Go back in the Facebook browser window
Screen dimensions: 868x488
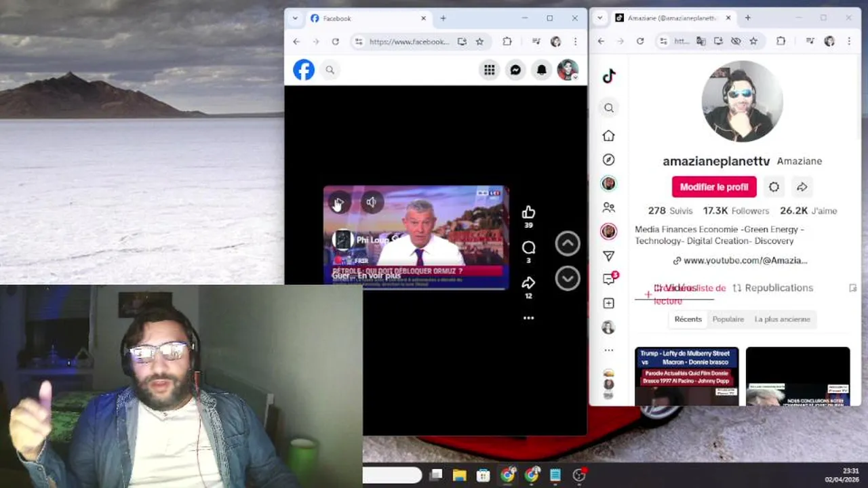(296, 41)
